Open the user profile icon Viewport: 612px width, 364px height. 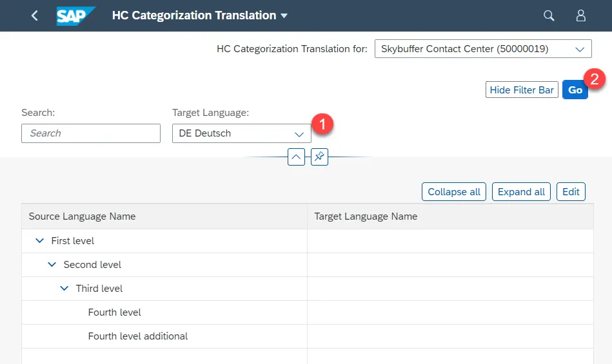581,15
